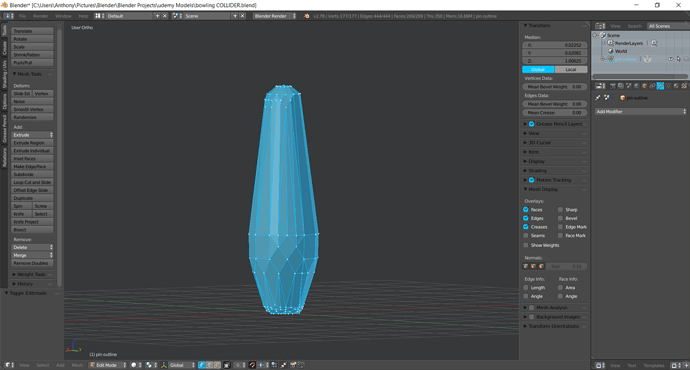Open the 3D view editor type icon
Screen dimensions: 690x370
point(9,365)
